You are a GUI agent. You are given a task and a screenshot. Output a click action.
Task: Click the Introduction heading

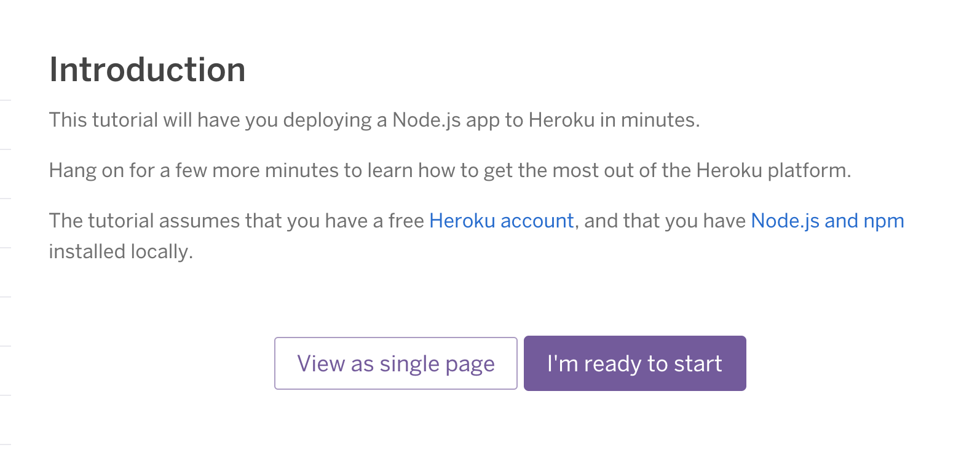coord(148,69)
